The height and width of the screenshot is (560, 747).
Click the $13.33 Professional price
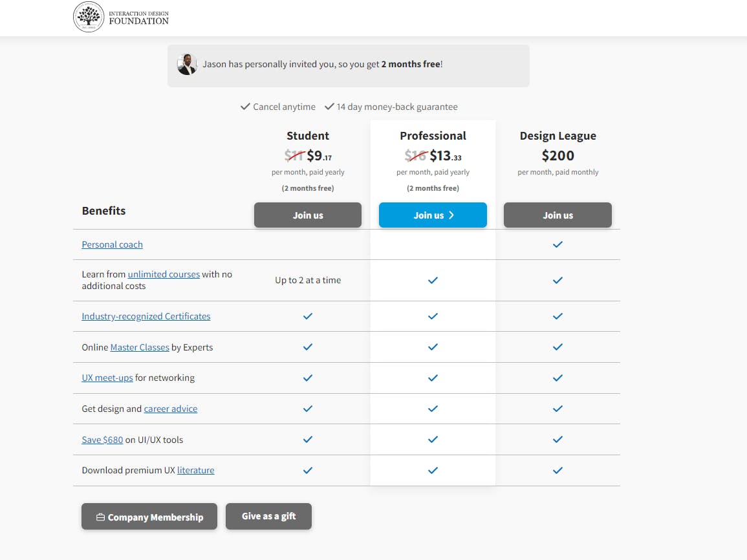click(x=446, y=156)
